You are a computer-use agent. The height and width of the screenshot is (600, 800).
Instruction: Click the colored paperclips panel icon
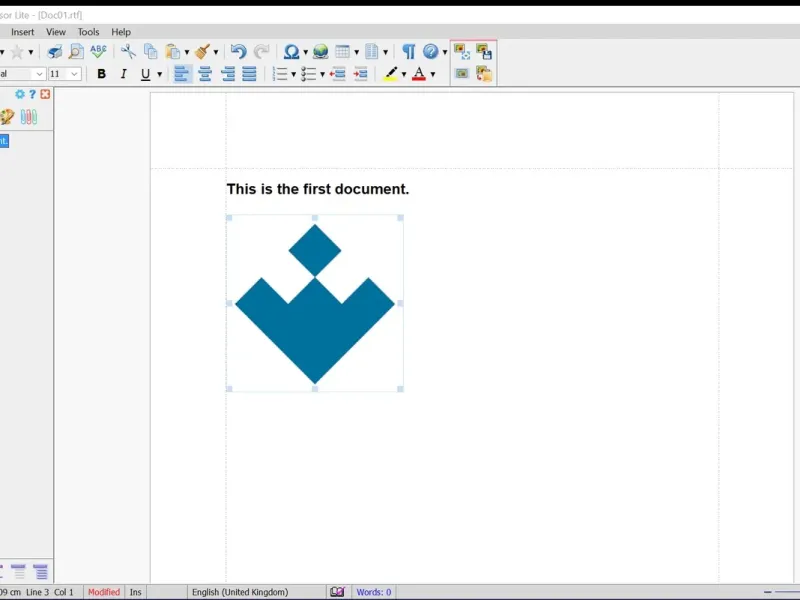point(29,117)
